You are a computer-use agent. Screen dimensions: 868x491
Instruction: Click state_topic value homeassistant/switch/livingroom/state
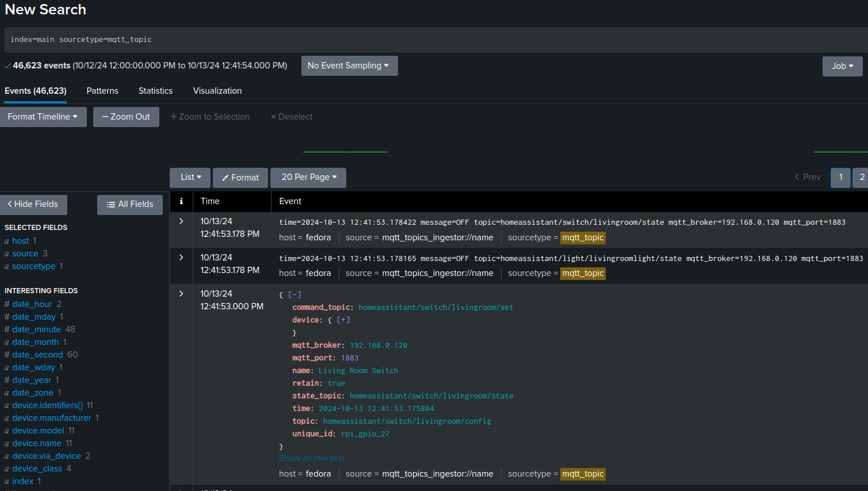(x=431, y=396)
